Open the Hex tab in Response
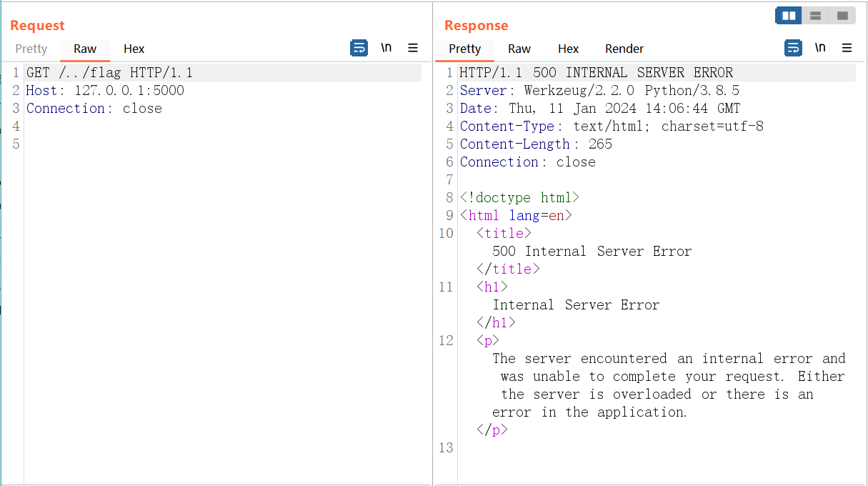 [x=568, y=49]
